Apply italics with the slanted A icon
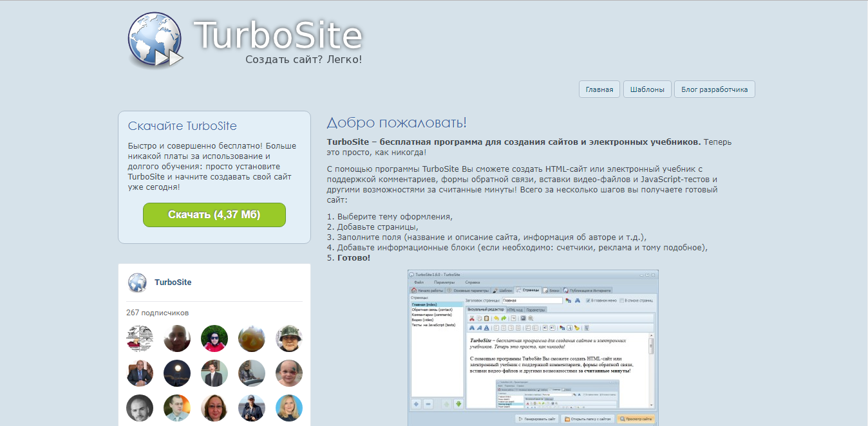Screen dimensions: 868x426 click(479, 328)
